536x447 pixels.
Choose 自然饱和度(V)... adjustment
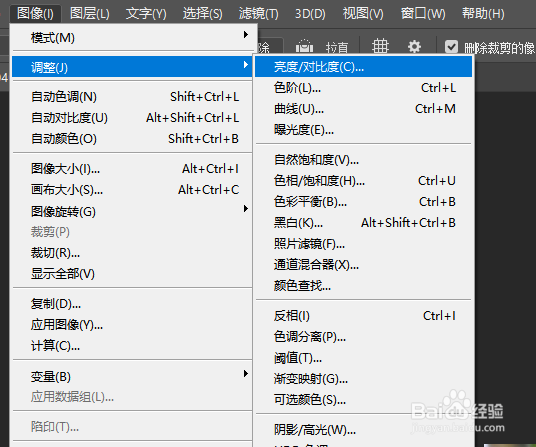pyautogui.click(x=363, y=160)
